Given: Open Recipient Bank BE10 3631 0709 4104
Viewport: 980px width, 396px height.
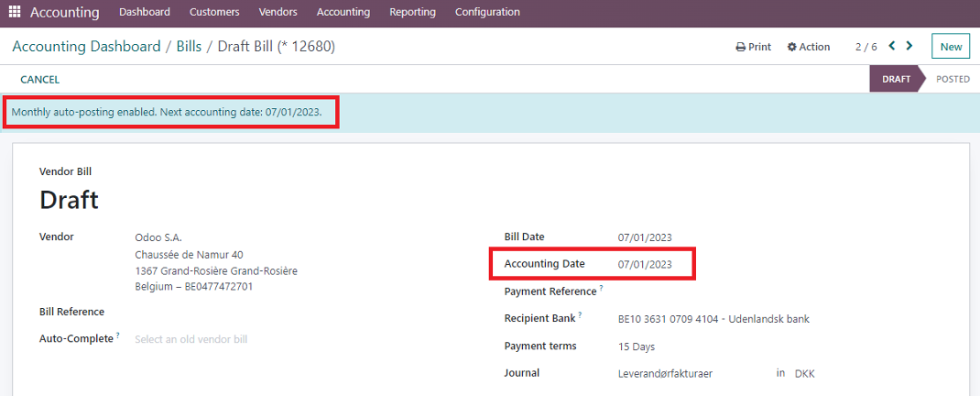Looking at the screenshot, I should pyautogui.click(x=713, y=319).
